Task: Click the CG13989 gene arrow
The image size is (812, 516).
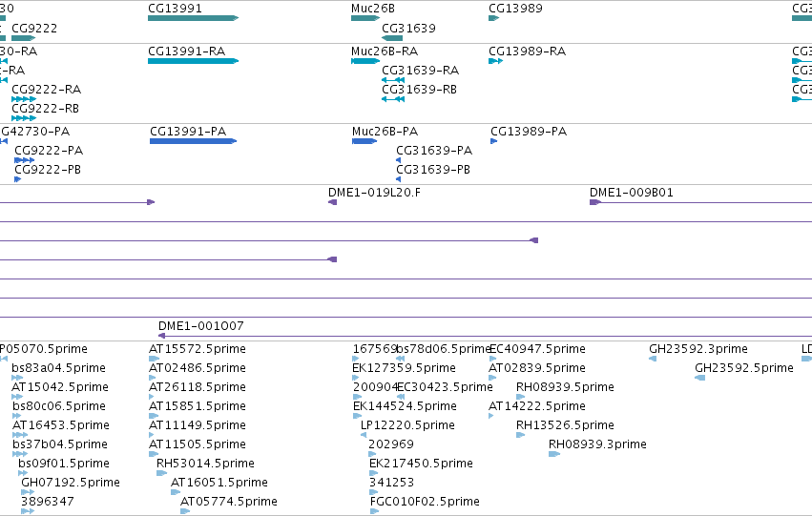Action: [493, 18]
